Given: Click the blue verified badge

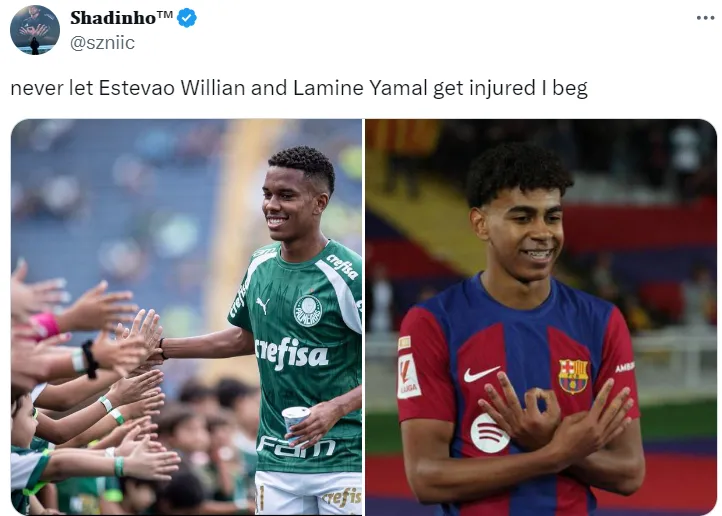Looking at the screenshot, I should pyautogui.click(x=187, y=18).
